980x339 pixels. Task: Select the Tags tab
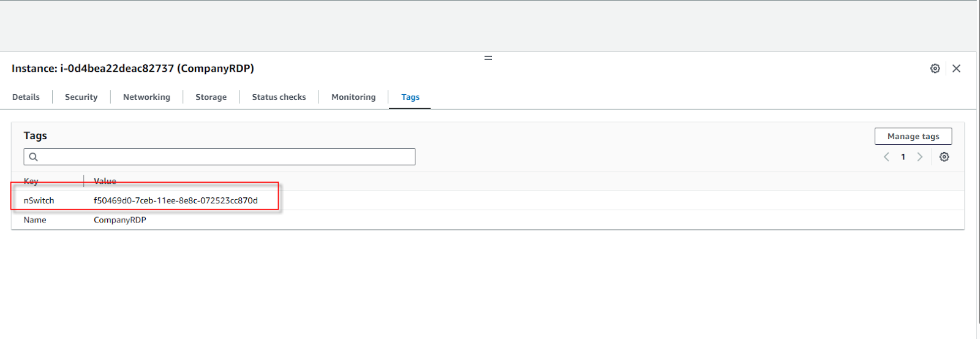(410, 97)
